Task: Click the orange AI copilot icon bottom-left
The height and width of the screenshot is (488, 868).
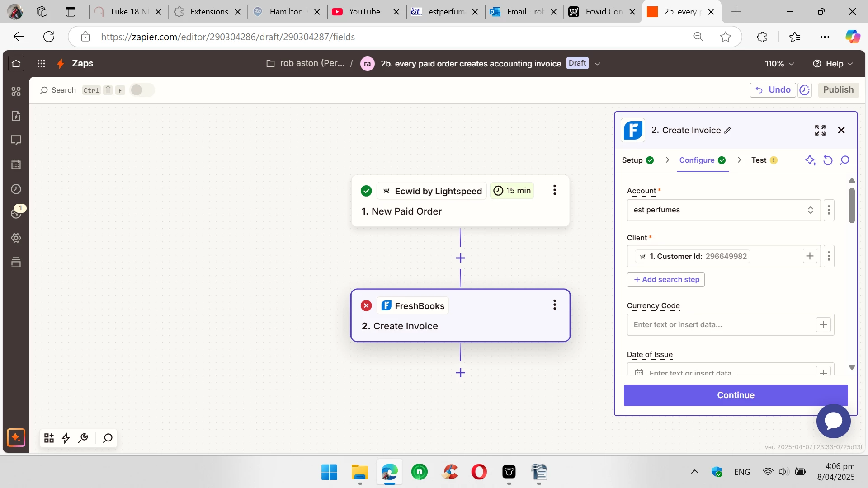Action: click(x=16, y=437)
